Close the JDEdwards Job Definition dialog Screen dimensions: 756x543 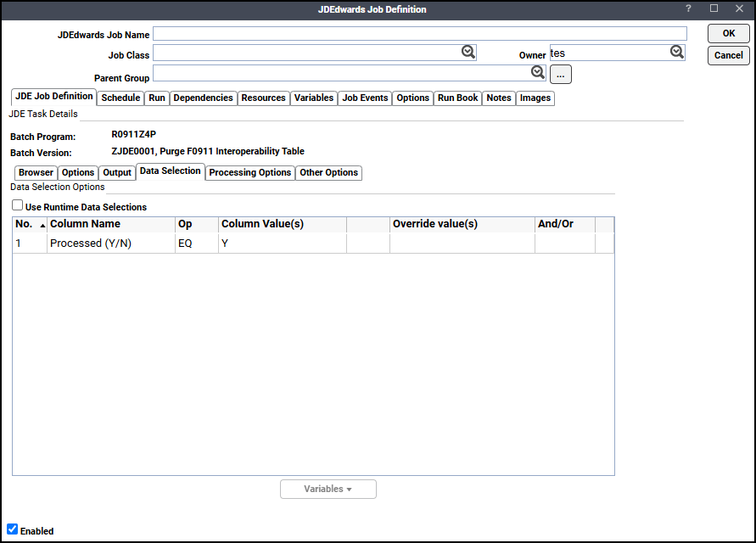[x=740, y=8]
